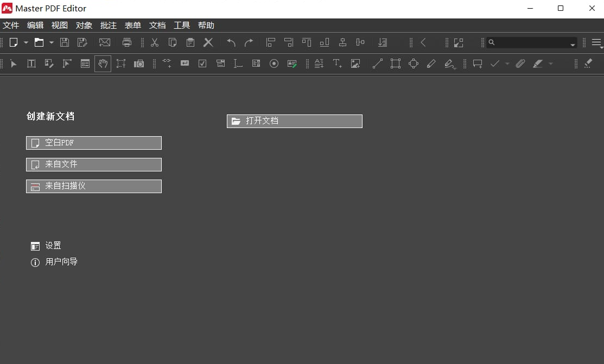This screenshot has width=604, height=364.
Task: Click the check box form field tool
Action: tap(202, 63)
